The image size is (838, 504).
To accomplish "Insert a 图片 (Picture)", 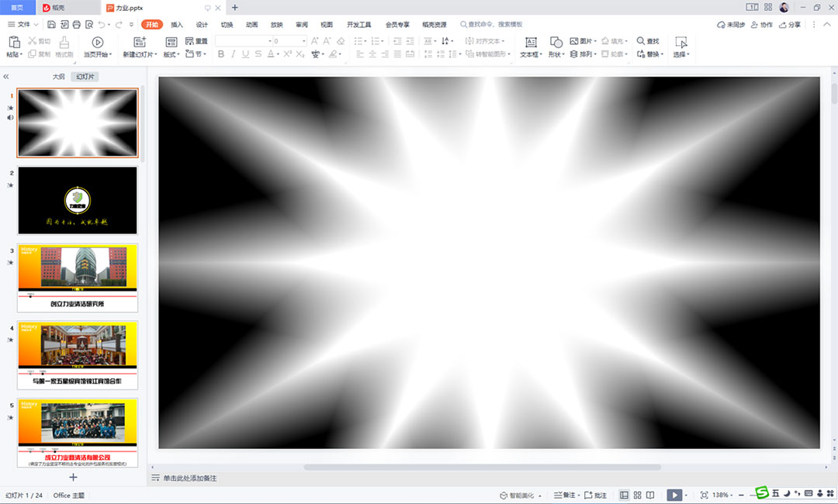I will pos(583,41).
